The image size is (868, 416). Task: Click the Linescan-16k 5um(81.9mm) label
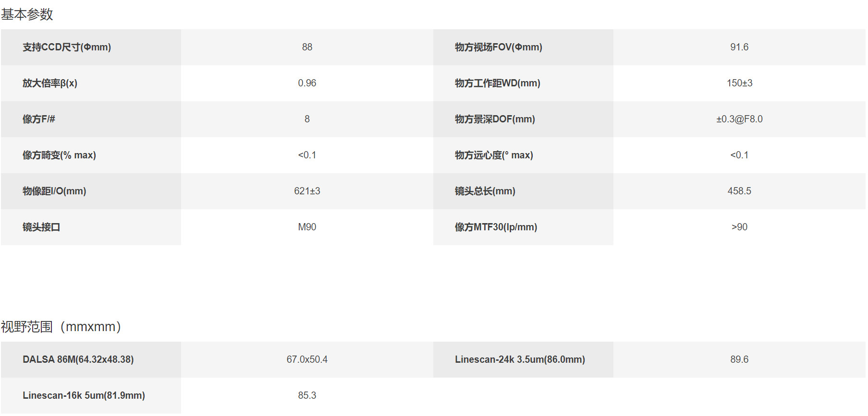pos(84,395)
